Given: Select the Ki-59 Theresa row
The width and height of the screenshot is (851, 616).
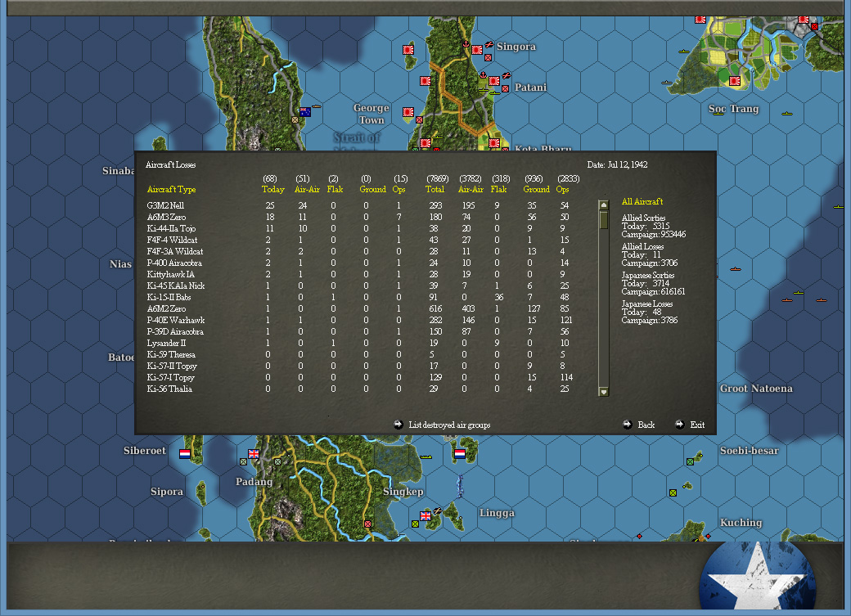Looking at the screenshot, I should [x=358, y=354].
